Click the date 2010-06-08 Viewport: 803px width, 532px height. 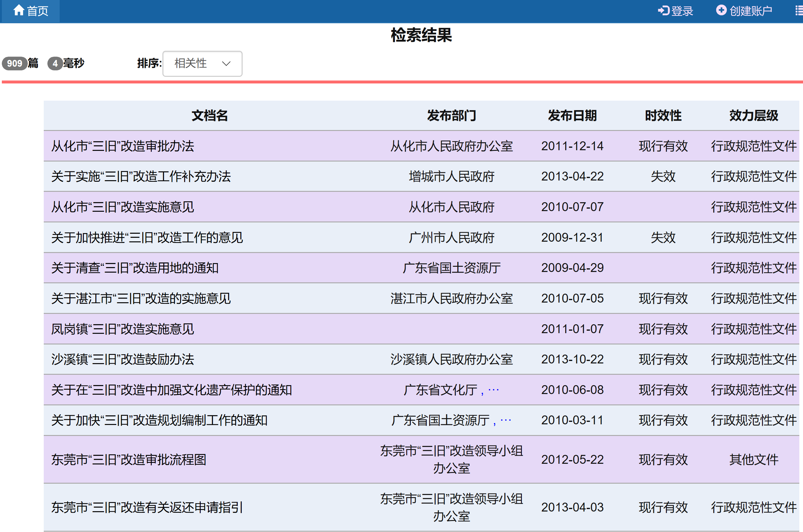pyautogui.click(x=572, y=390)
